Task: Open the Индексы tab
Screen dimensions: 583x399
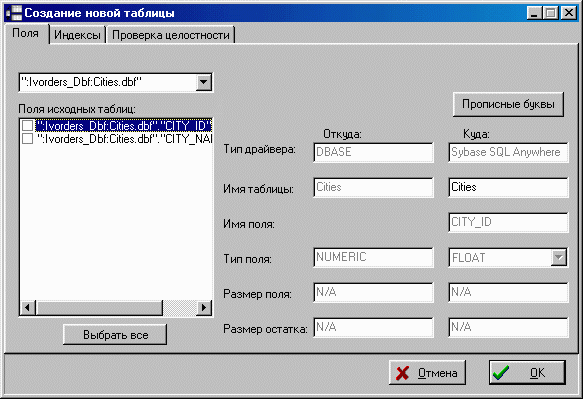Action: click(x=77, y=35)
